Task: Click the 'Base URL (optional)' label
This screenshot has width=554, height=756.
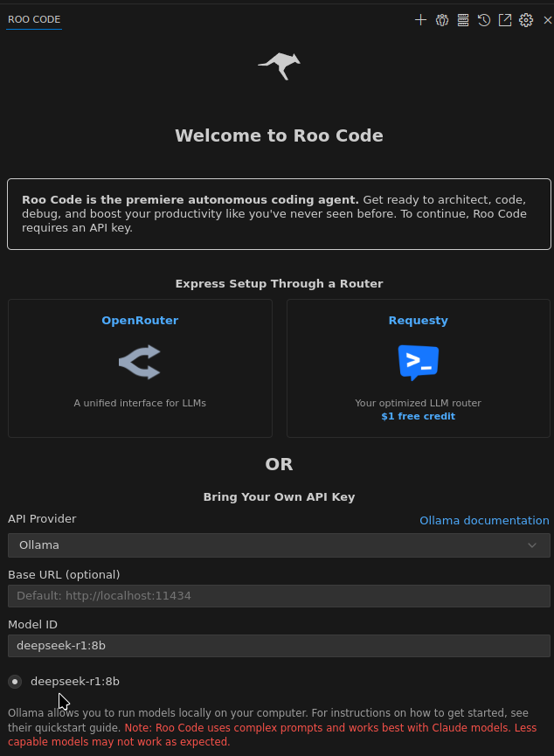Action: click(64, 575)
